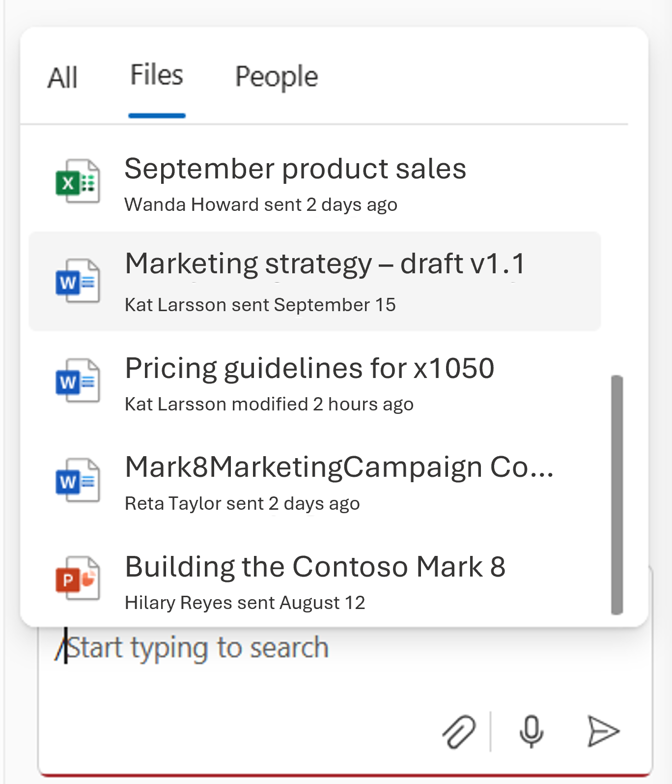Click the file list vertical scrollbar
This screenshot has width=672, height=784.
coord(617,495)
